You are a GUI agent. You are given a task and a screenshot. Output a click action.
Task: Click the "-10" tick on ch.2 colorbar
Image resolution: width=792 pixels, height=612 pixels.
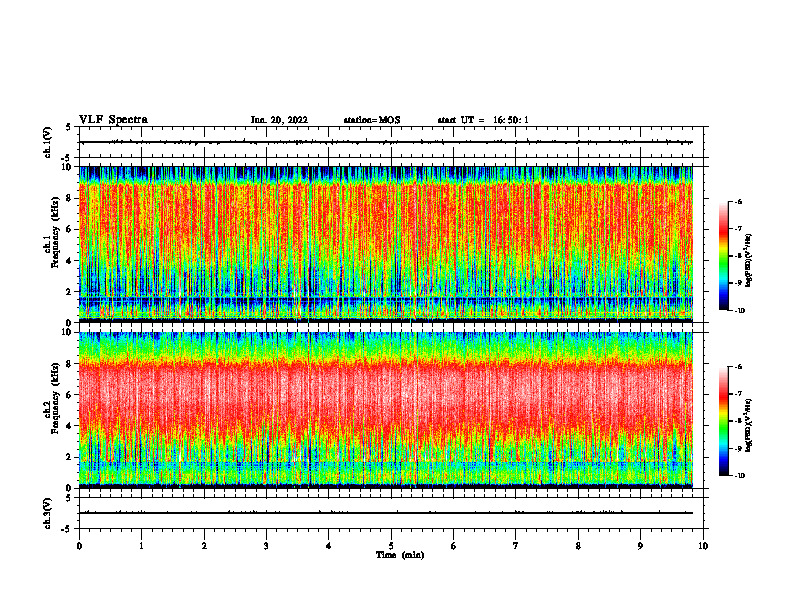740,476
